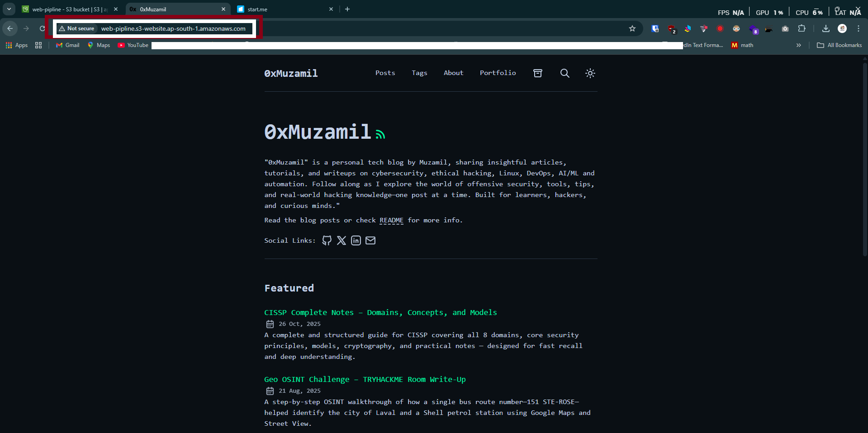Click the RSS feed icon beside title
Screen dimensions: 868x433
pos(380,134)
